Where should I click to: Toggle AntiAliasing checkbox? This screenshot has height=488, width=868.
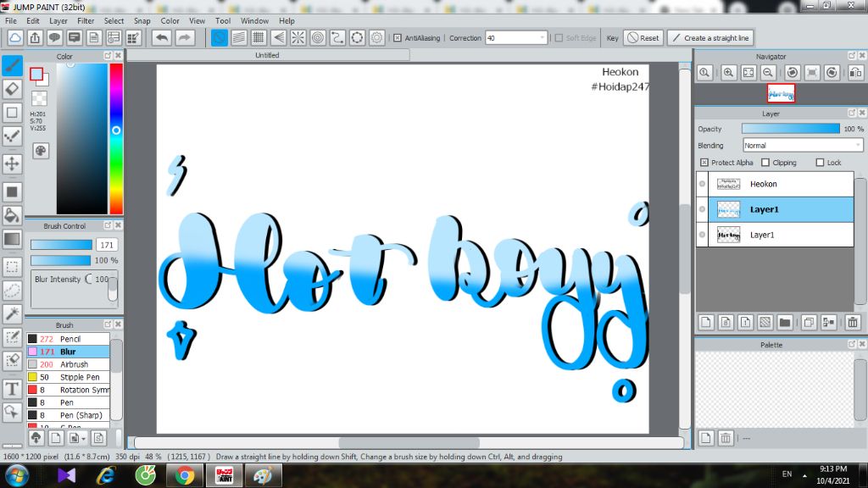coord(398,38)
